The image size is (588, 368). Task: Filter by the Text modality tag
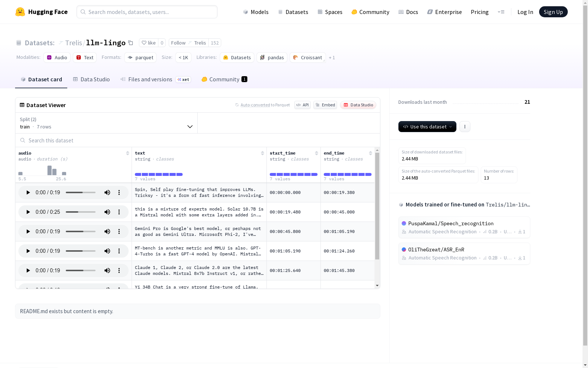tap(85, 57)
